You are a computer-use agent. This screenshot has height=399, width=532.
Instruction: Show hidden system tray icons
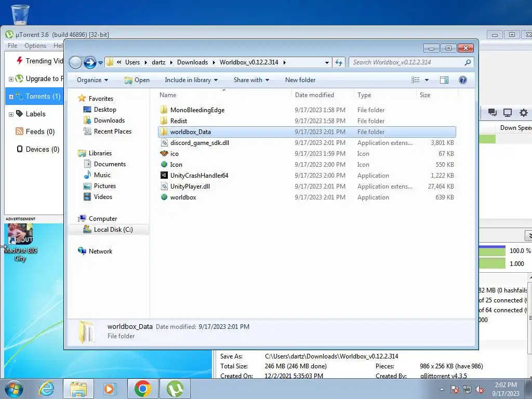pyautogui.click(x=442, y=390)
